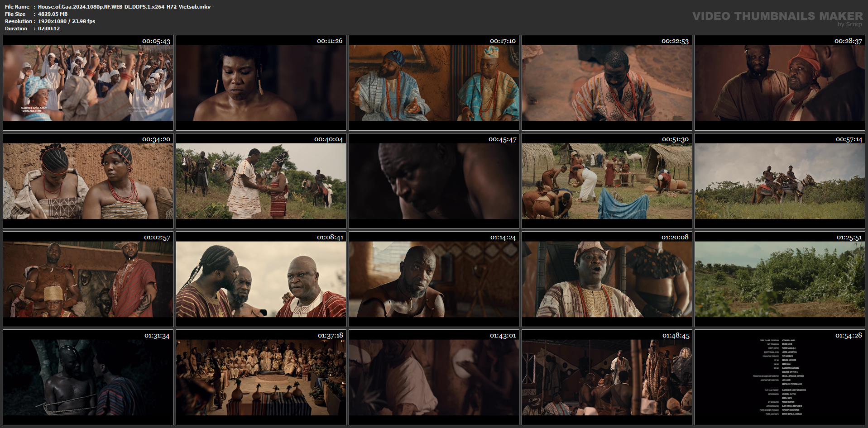This screenshot has height=428, width=868.
Task: Choose the 01:48:45 thumbnail
Action: click(x=607, y=377)
